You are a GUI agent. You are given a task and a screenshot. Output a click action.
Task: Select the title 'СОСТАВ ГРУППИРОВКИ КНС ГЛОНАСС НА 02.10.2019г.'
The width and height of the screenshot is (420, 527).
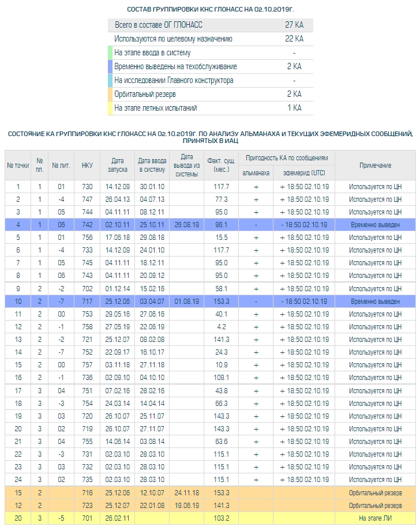(211, 9)
